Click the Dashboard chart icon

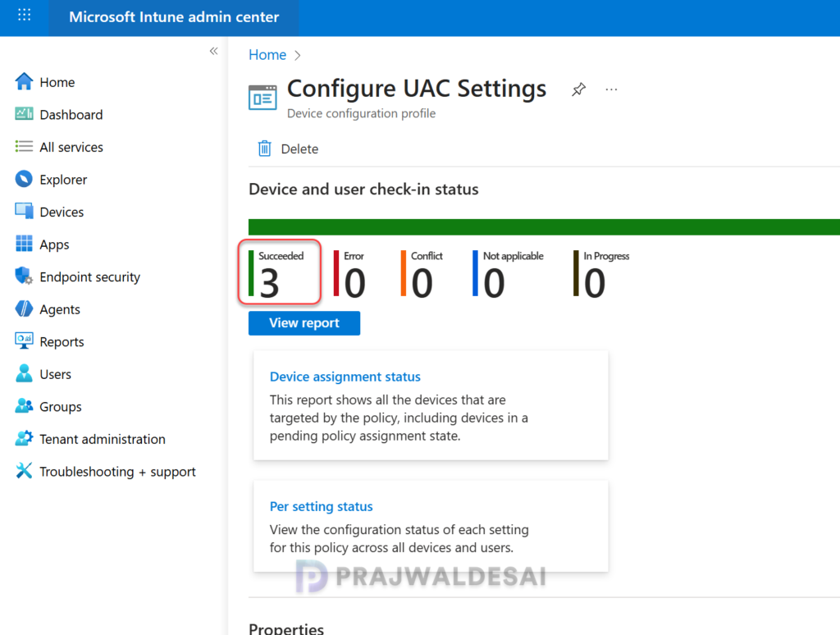[x=24, y=114]
